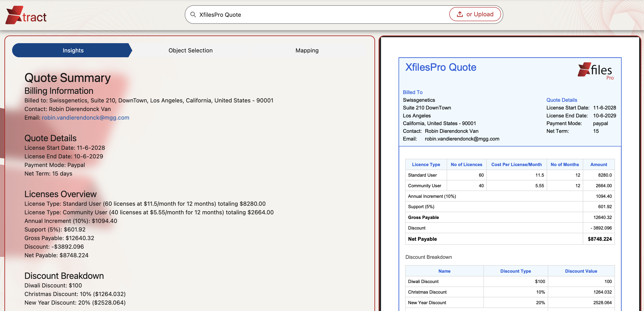Click the 'or Upload' button
644x311 pixels.
click(475, 14)
